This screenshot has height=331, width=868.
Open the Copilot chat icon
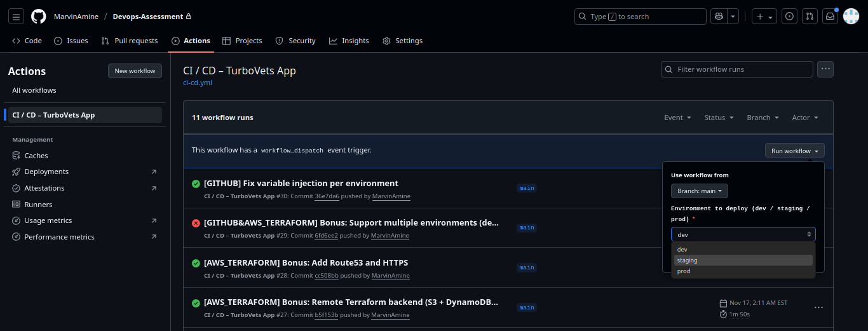point(719,17)
